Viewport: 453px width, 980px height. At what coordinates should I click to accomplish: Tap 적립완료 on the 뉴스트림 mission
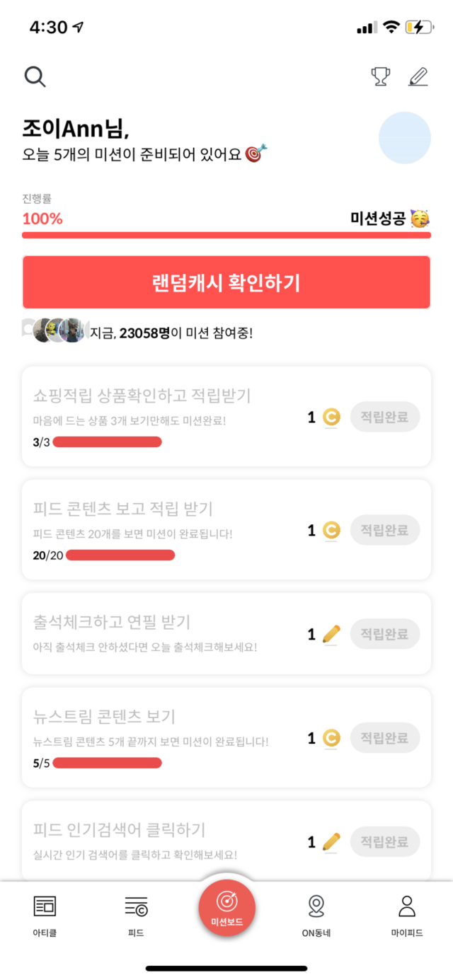coord(384,738)
